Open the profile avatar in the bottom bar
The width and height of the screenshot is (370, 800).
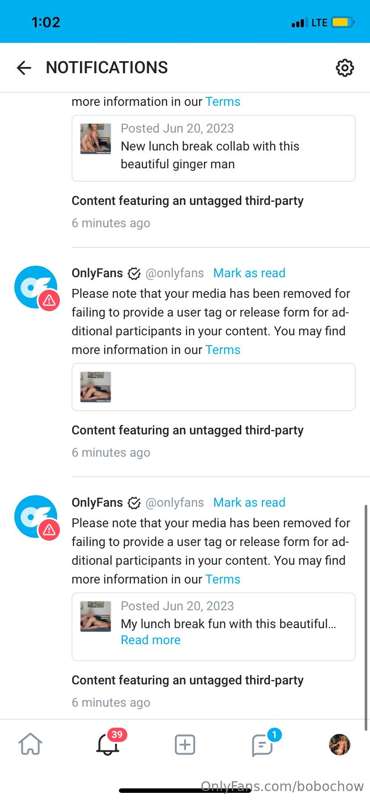339,745
